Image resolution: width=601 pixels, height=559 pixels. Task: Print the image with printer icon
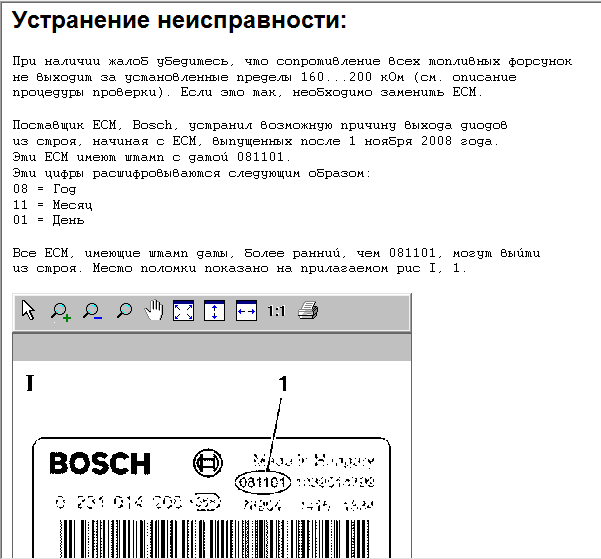click(308, 311)
